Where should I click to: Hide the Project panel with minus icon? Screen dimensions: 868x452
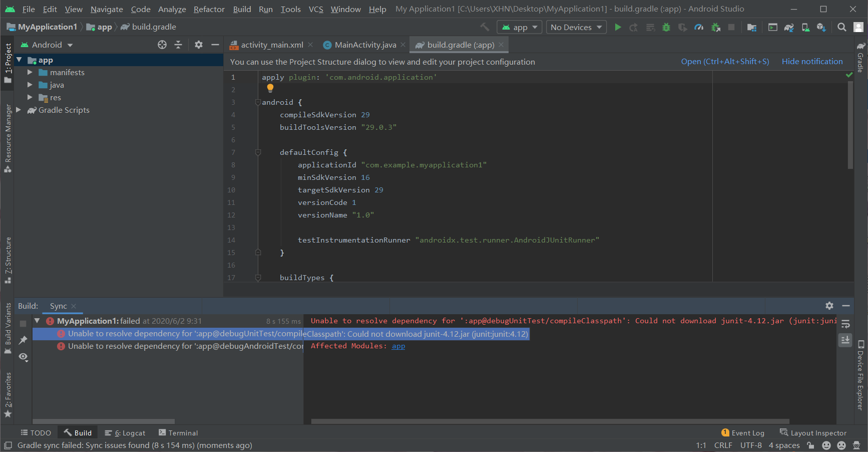point(215,45)
